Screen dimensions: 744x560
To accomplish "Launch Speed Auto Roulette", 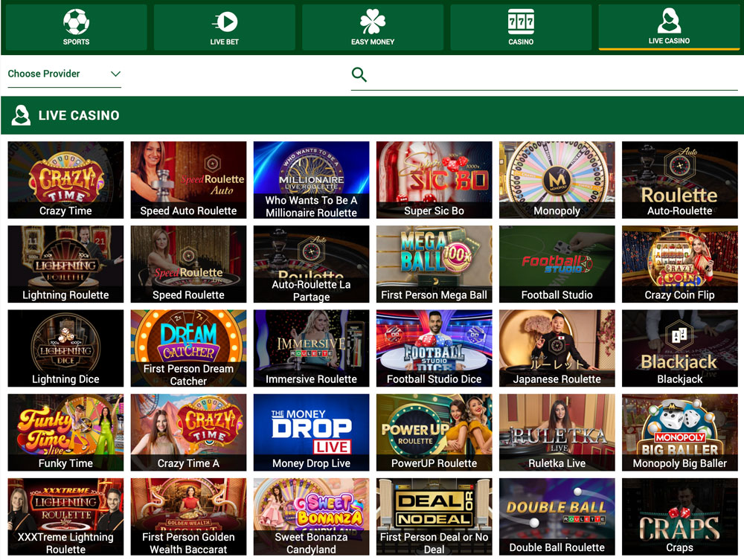I will (x=188, y=180).
